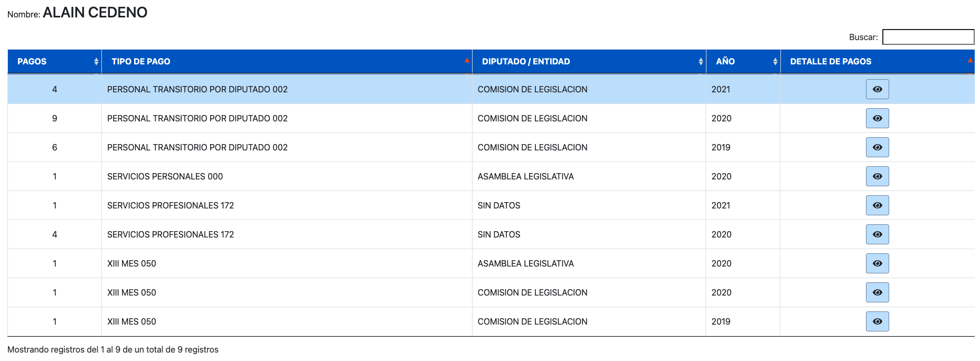Select the Servicios Personales 000 row text
Viewport: 980px width, 361px height.
pos(165,176)
